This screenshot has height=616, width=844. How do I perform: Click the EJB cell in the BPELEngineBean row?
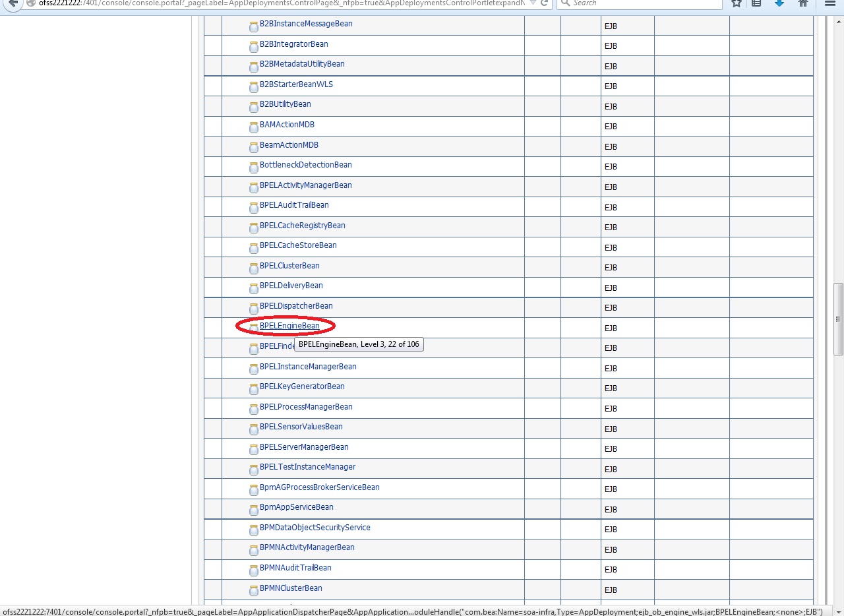click(627, 328)
